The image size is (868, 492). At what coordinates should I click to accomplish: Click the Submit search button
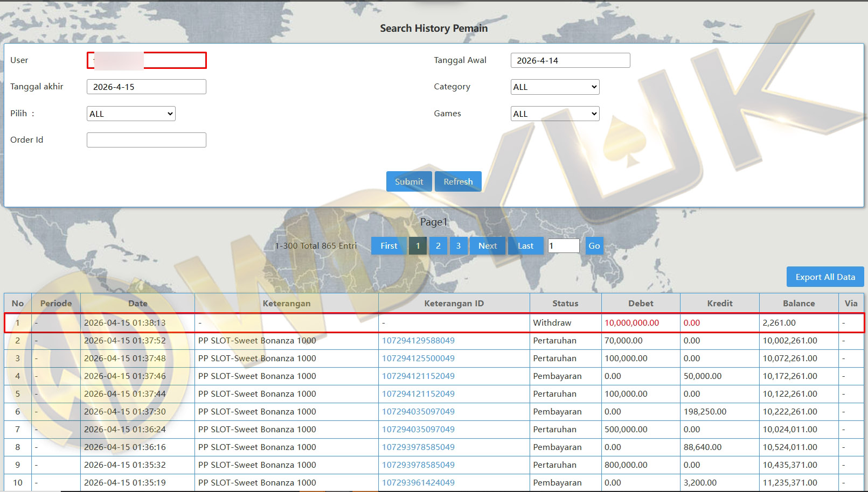pos(408,181)
